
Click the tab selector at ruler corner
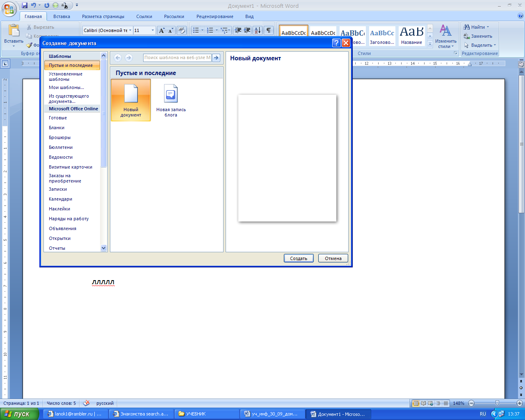point(5,64)
